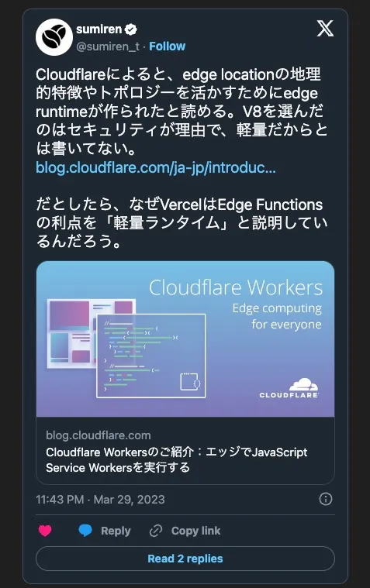
Task: Click the Reply label
Action: (116, 531)
